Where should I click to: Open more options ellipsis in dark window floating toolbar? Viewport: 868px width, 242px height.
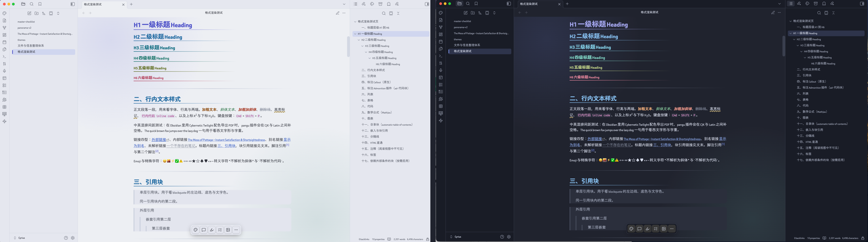pos(672,229)
